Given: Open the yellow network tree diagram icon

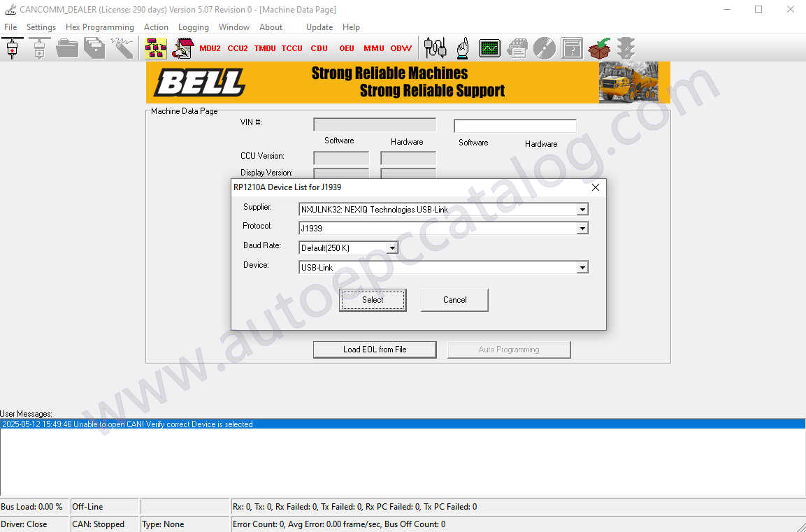Looking at the screenshot, I should (155, 48).
